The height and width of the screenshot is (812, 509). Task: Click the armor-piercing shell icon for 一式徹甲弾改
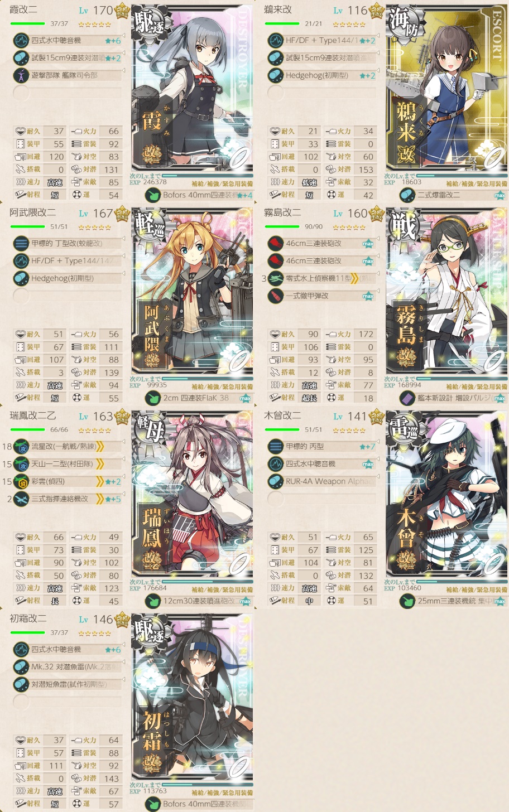tap(276, 295)
